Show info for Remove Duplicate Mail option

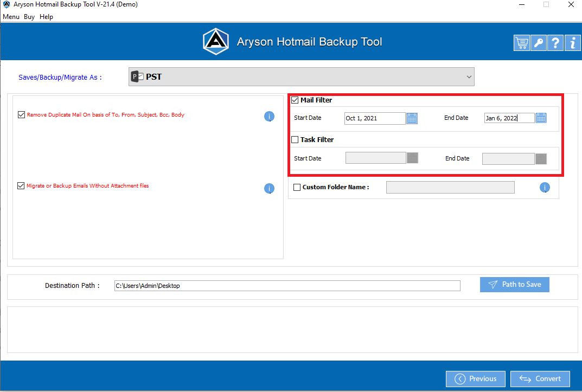pyautogui.click(x=269, y=117)
